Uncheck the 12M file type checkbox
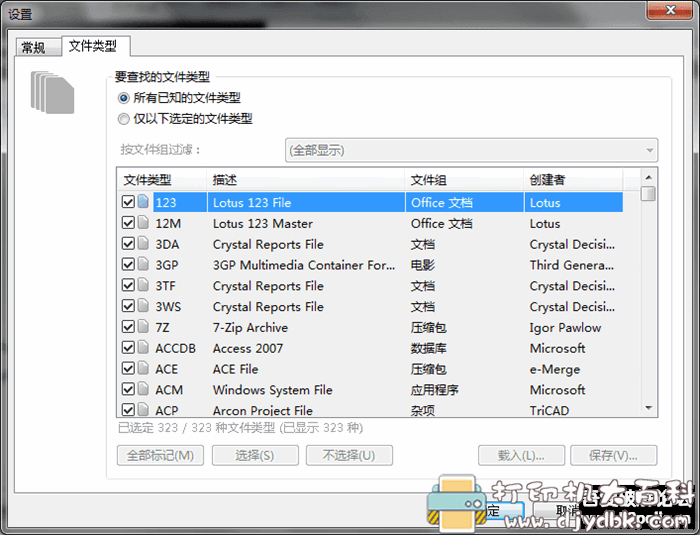Screen dimensions: 700x535 click(128, 222)
